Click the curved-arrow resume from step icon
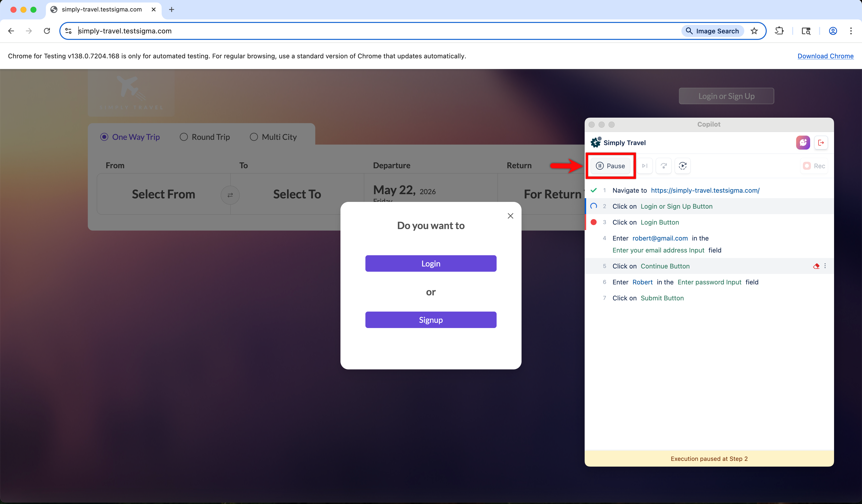The image size is (862, 504). (664, 166)
